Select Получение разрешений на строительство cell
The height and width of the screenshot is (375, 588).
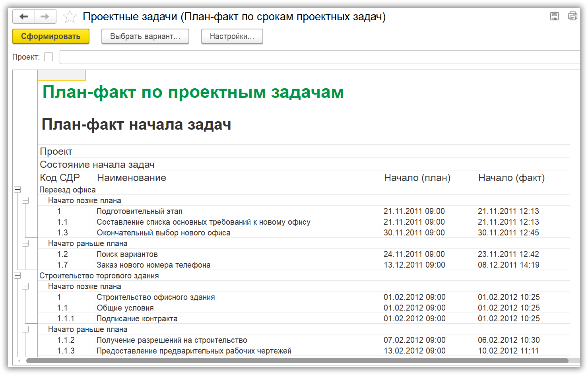pos(239,340)
